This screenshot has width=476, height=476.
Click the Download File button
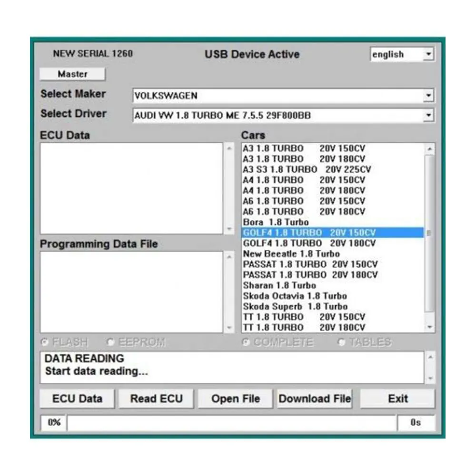[315, 398]
